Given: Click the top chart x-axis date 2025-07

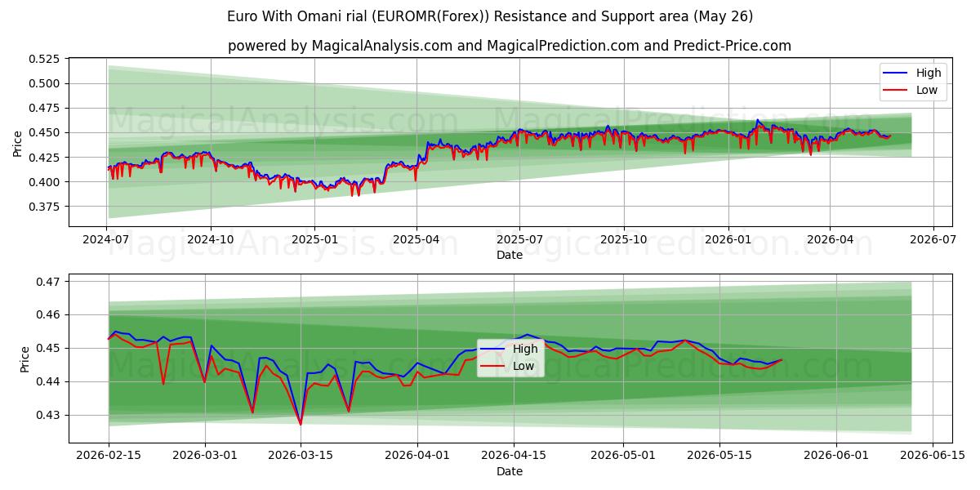Looking at the screenshot, I should pyautogui.click(x=520, y=241).
